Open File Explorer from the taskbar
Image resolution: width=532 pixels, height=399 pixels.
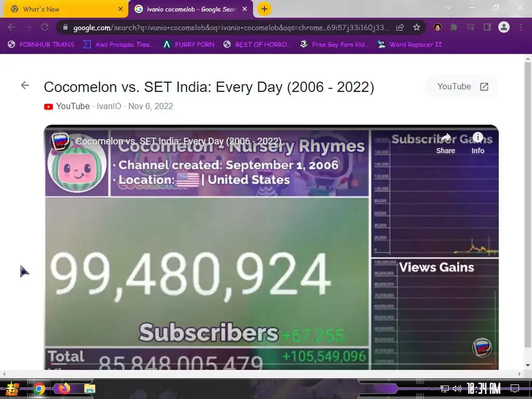tap(89, 389)
